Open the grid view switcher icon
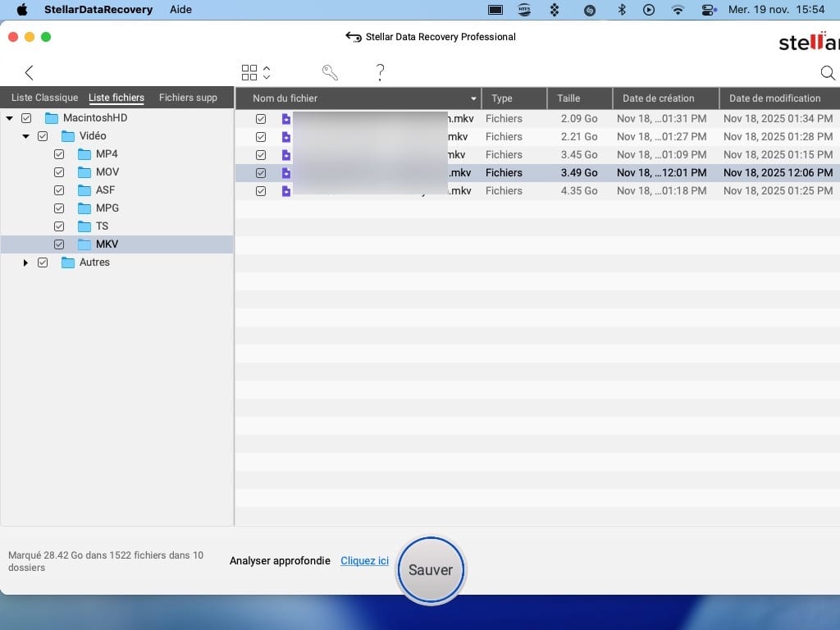Viewport: 840px width, 630px height. [249, 72]
